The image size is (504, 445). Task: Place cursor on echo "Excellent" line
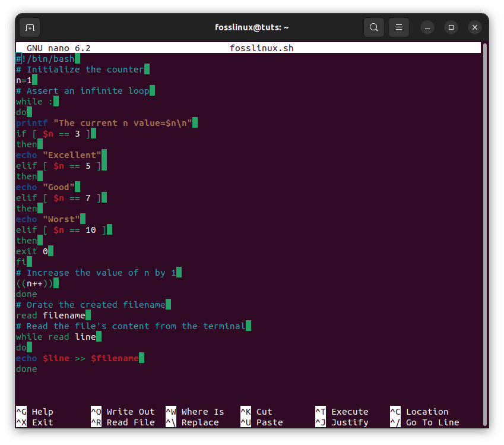58,155
